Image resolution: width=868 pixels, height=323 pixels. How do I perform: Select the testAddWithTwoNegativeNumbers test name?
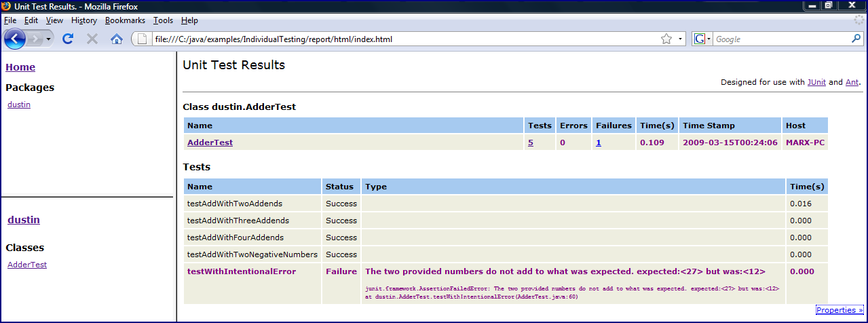click(x=252, y=254)
